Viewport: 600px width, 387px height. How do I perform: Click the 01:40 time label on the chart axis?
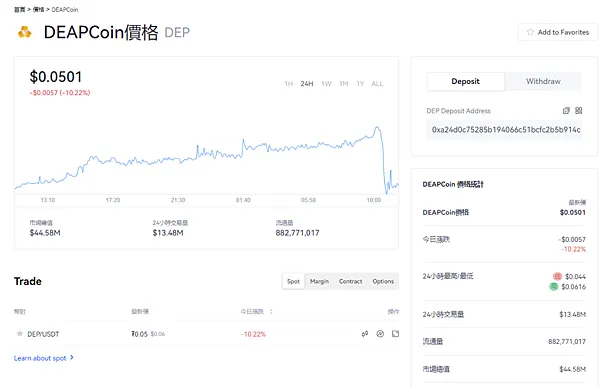(x=243, y=200)
